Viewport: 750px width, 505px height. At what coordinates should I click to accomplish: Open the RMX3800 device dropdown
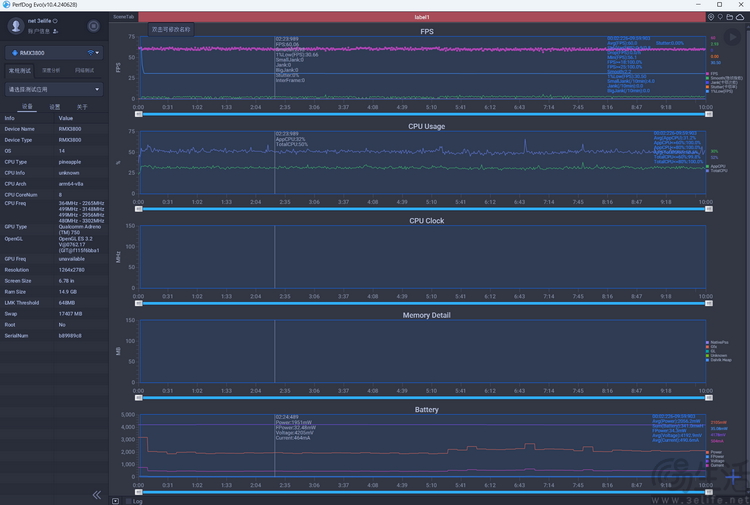point(54,53)
